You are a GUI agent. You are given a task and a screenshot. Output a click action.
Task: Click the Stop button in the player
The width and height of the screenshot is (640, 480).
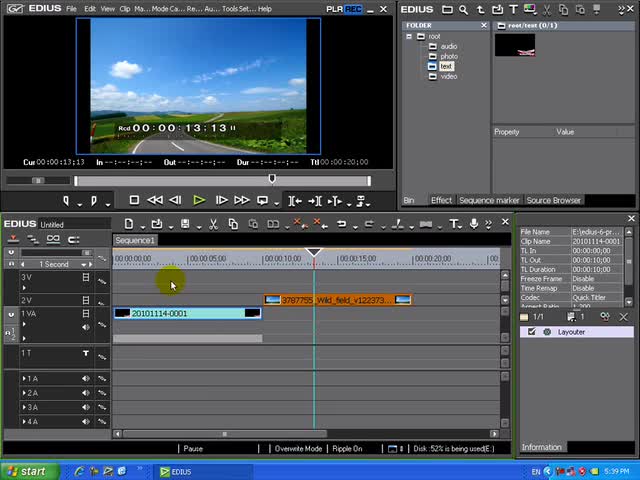(134, 200)
